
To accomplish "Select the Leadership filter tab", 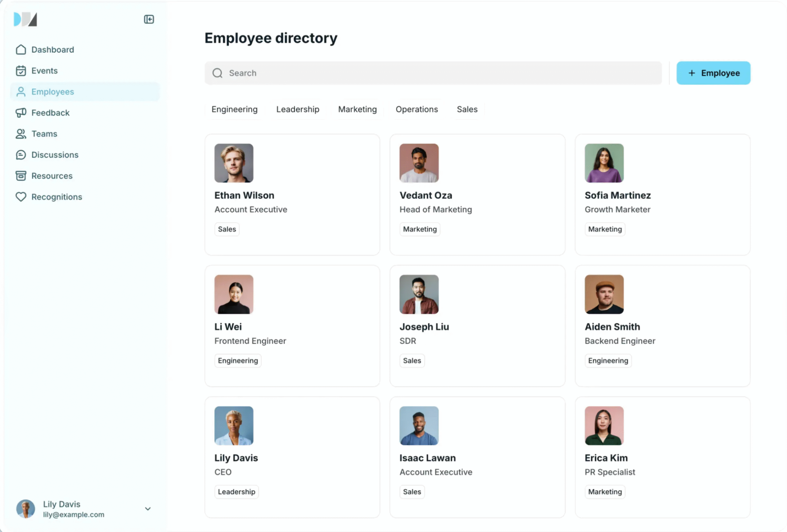I will (298, 109).
